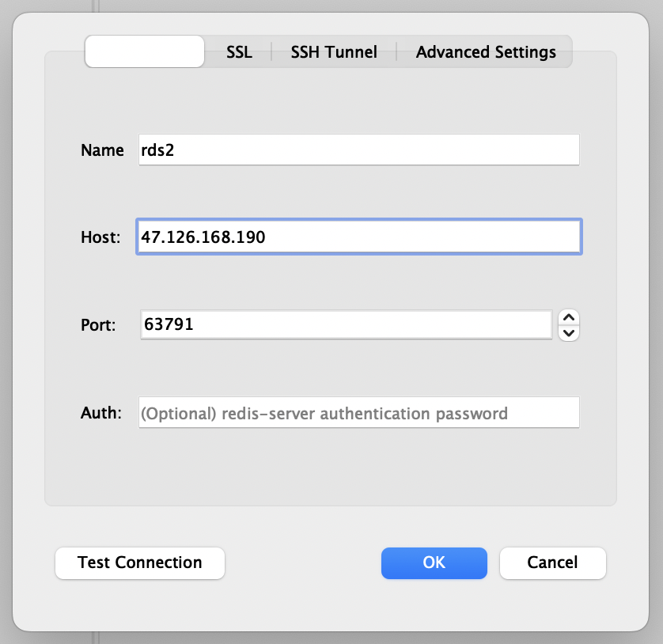The width and height of the screenshot is (663, 644).
Task: Place cursor in the Port field showing 63791
Action: [346, 324]
